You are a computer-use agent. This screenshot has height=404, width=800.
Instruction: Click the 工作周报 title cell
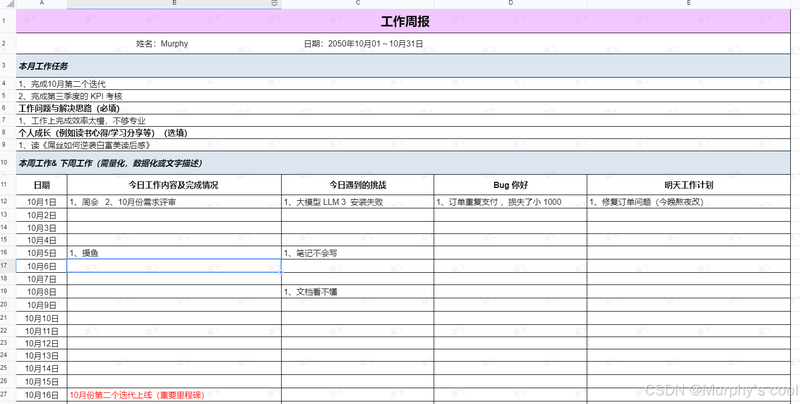(403, 21)
